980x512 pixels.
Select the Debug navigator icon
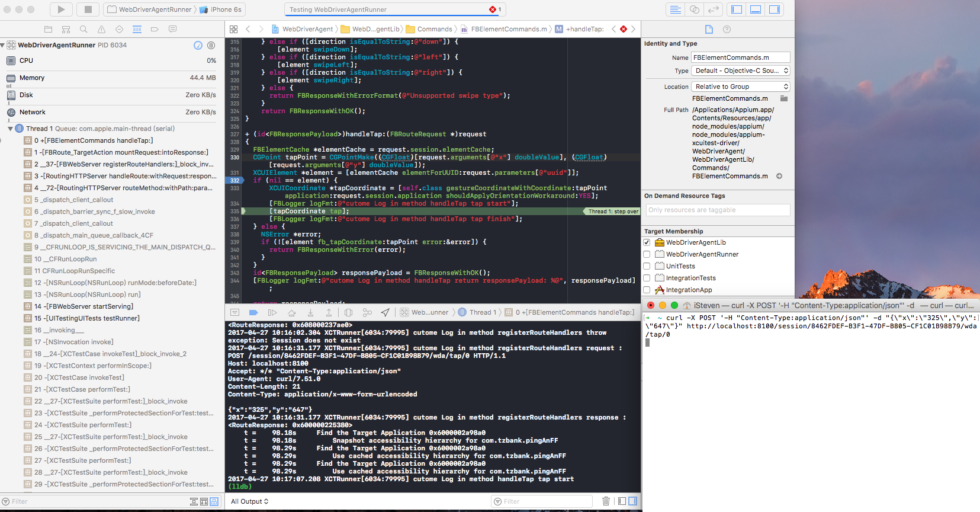tap(137, 29)
